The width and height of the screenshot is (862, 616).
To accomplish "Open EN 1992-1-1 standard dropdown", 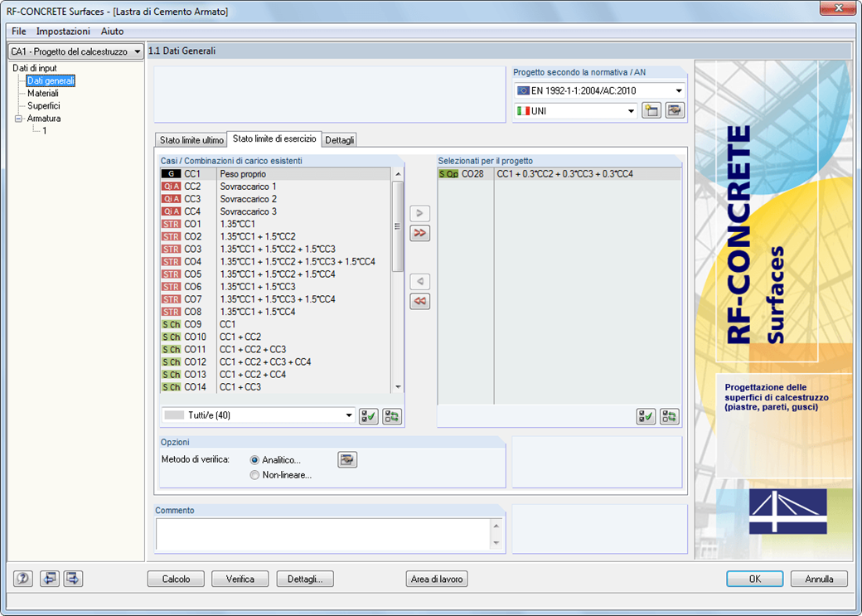I will (600, 90).
